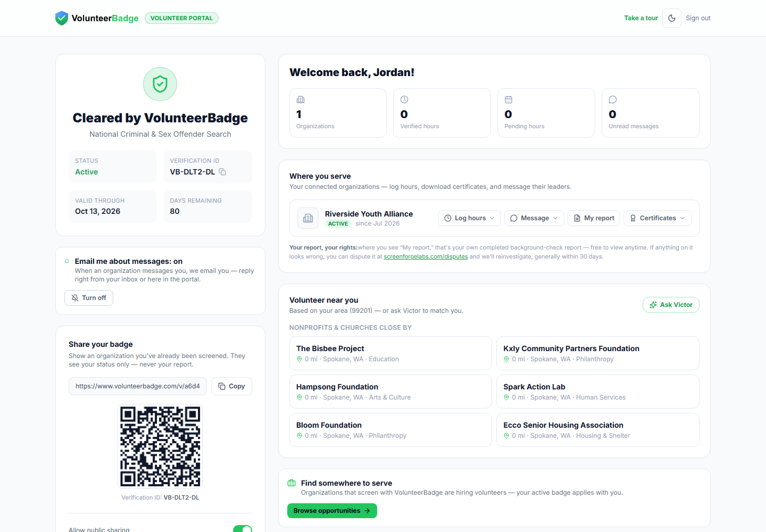Open My report for Riverside Youth Alliance
Screen dimensions: 766x532
click(594, 218)
